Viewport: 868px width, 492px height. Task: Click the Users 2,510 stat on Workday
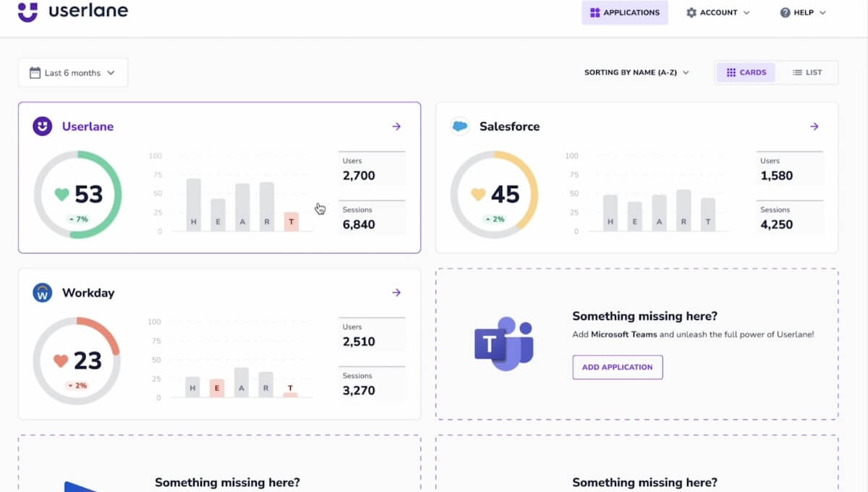pos(372,336)
